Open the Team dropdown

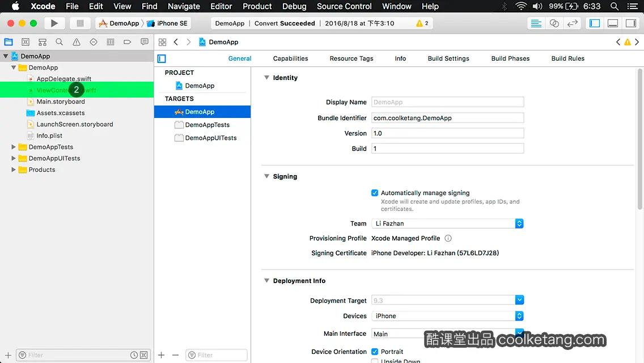447,223
